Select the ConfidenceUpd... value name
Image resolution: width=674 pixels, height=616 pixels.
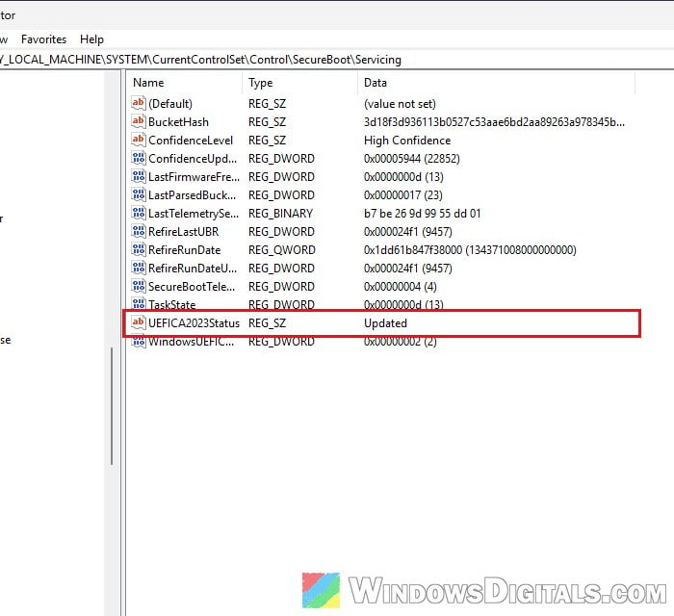[x=193, y=159]
